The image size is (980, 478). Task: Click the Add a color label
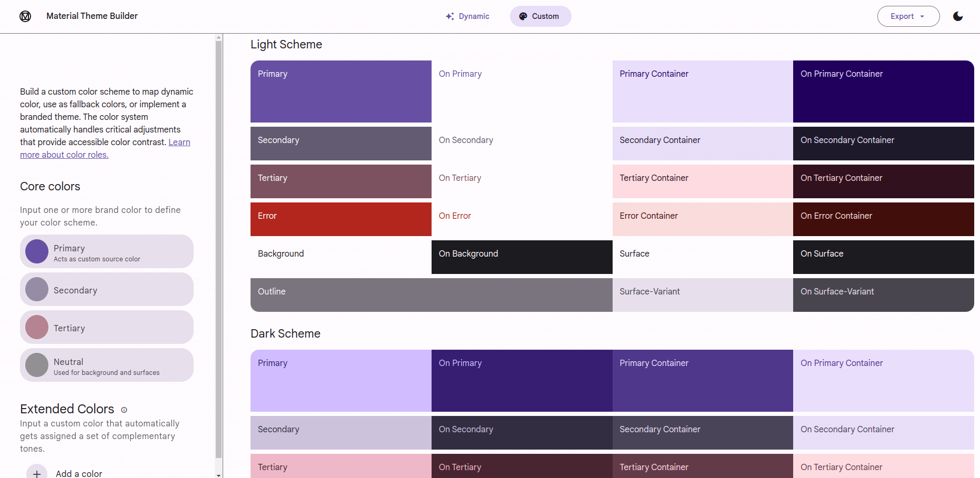79,473
